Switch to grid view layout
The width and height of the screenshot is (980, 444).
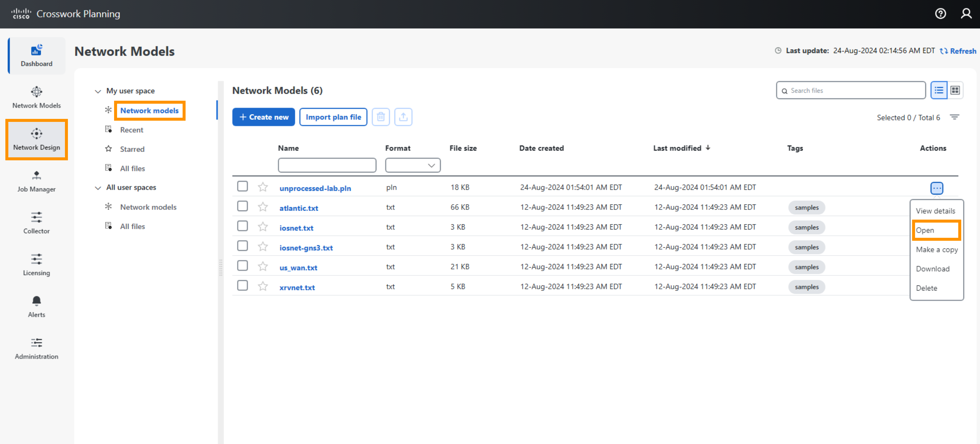955,90
